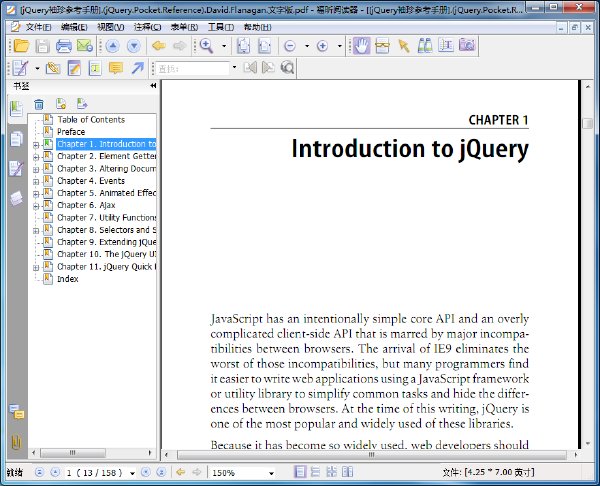Click the find previous icon
This screenshot has width=600, height=486.
click(x=250, y=68)
